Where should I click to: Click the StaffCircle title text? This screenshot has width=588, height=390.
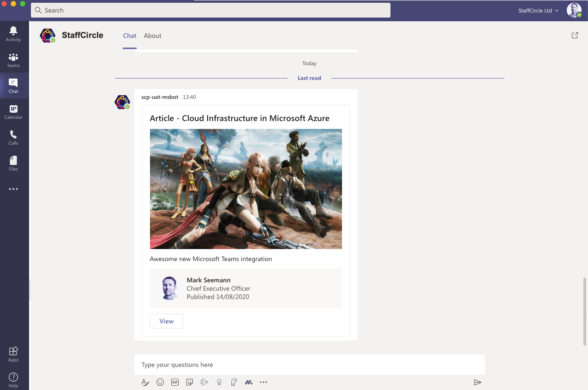(x=83, y=35)
